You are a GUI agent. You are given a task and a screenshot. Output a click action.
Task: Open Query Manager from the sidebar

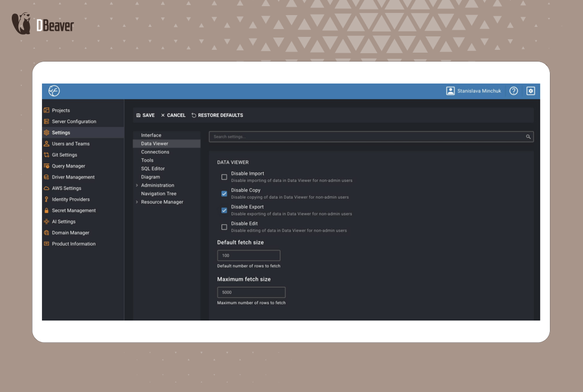pos(47,166)
